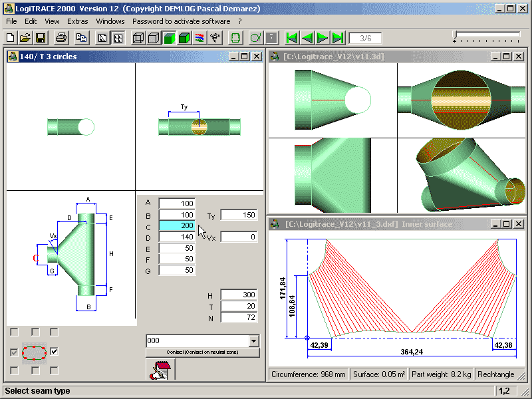
Task: Select the highlighted C field with 200
Action: [x=177, y=226]
